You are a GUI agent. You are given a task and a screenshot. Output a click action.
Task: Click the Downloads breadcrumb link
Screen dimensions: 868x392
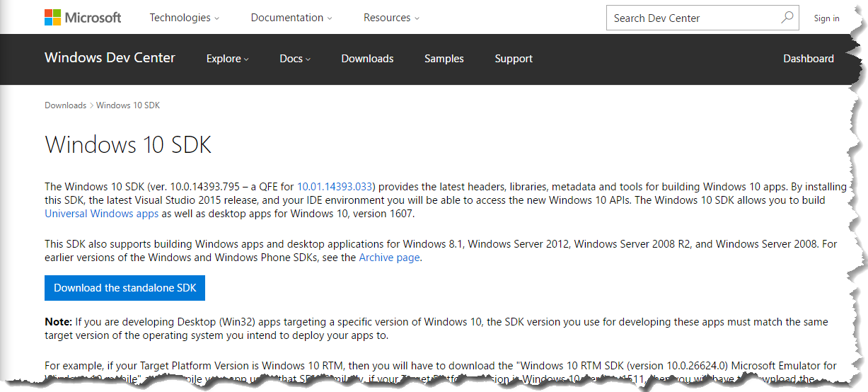click(x=65, y=105)
